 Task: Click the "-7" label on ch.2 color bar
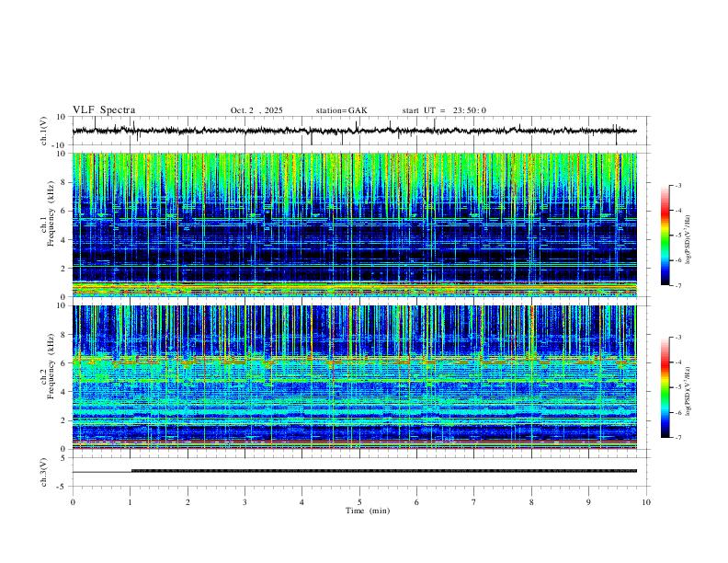point(678,438)
